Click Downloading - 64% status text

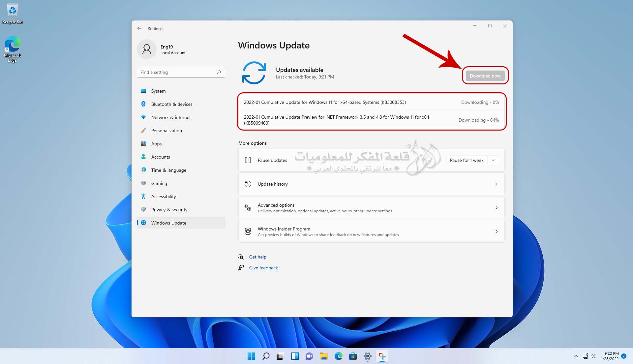click(x=479, y=120)
